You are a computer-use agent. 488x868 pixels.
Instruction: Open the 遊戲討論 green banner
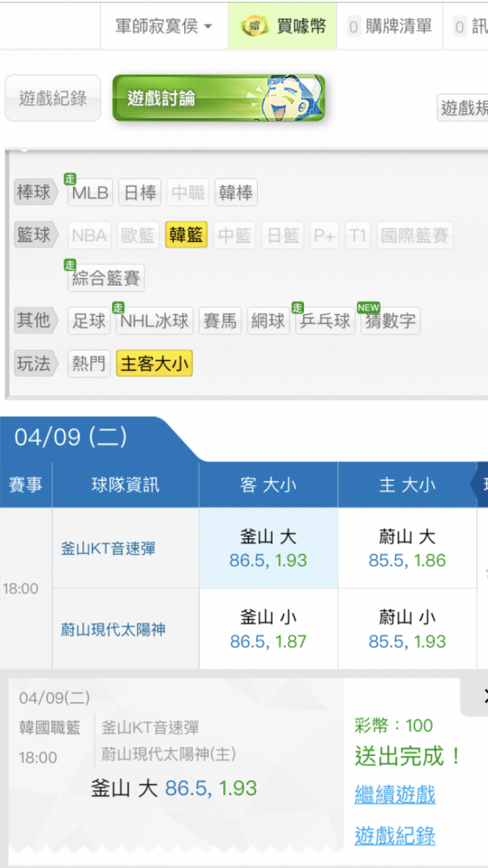(219, 98)
